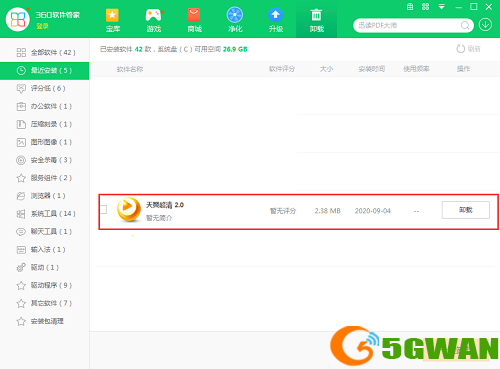Open the 商城 store tab
Image resolution: width=500 pixels, height=369 pixels.
click(x=194, y=20)
